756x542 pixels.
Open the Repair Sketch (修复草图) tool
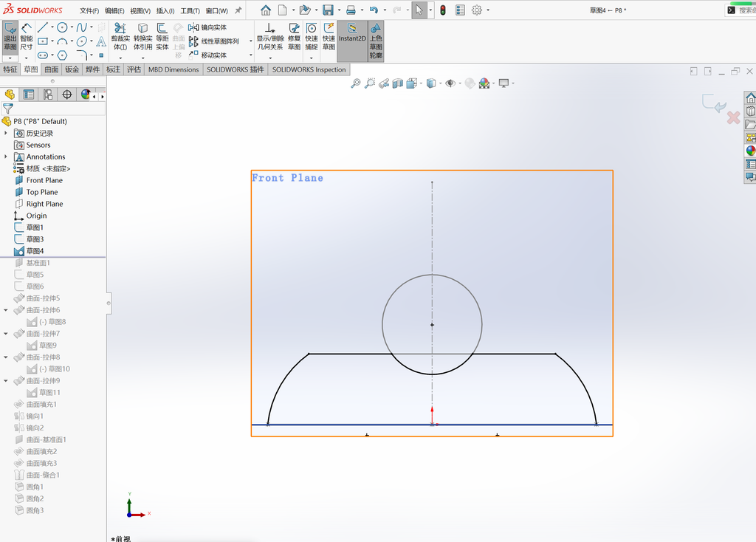(x=294, y=37)
